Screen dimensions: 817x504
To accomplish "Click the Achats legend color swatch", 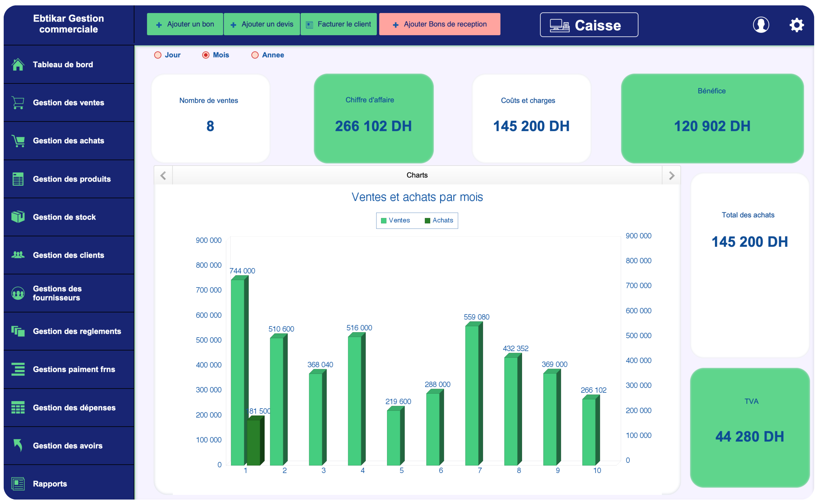I will tap(427, 221).
